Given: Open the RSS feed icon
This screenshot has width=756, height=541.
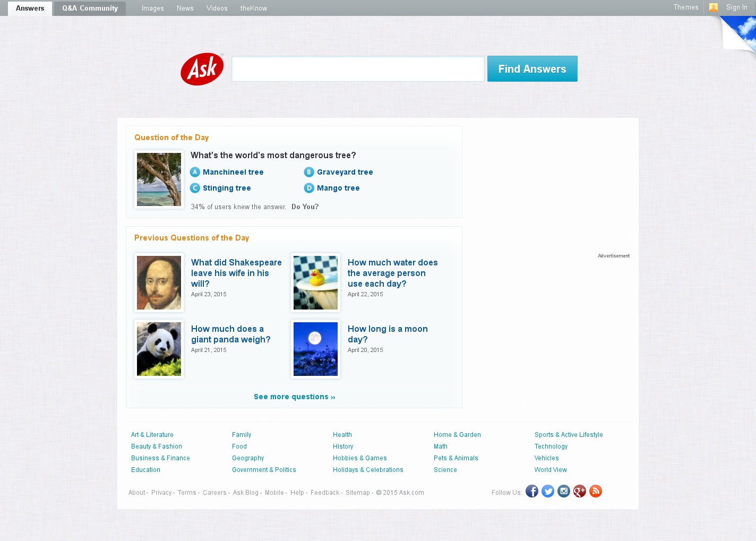Looking at the screenshot, I should click(x=596, y=491).
